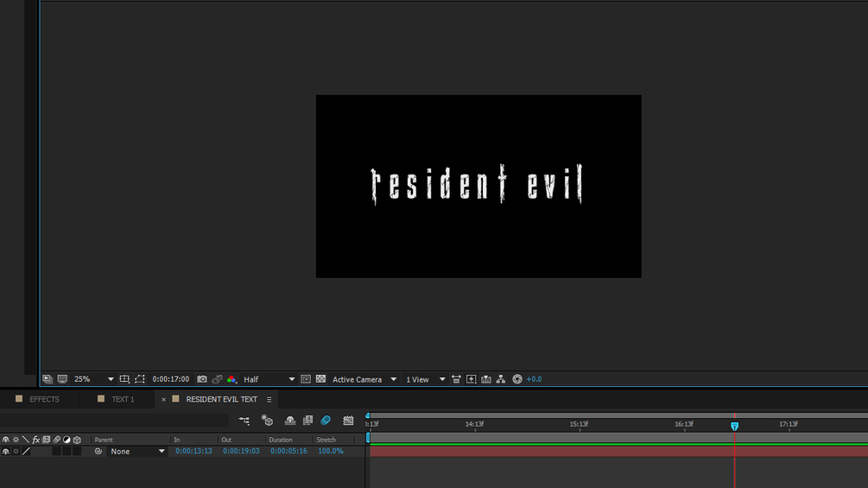Click the layer's parent pick whip

click(98, 452)
